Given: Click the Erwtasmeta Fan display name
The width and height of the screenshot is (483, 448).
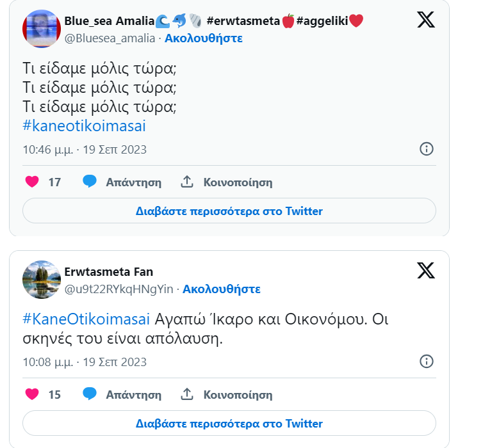Looking at the screenshot, I should pos(109,272).
